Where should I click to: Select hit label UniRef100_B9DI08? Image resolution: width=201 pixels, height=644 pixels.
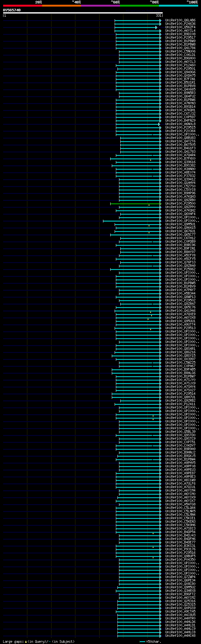180,34
